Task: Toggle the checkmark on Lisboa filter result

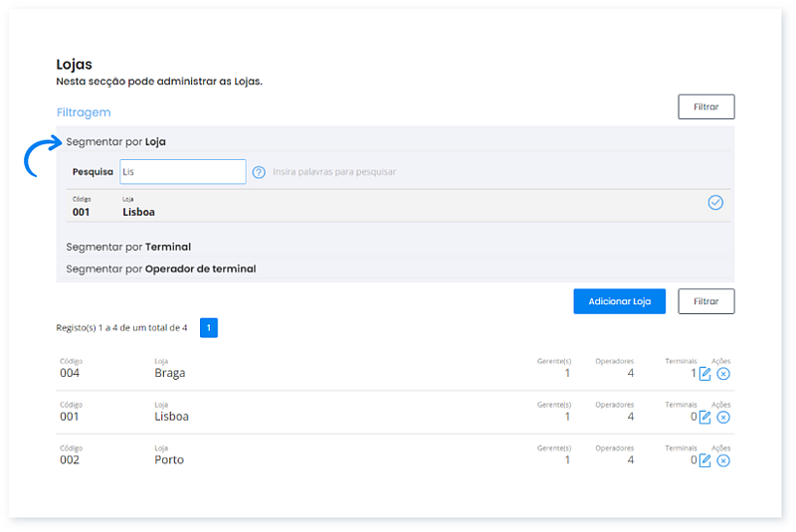Action: 714,203
